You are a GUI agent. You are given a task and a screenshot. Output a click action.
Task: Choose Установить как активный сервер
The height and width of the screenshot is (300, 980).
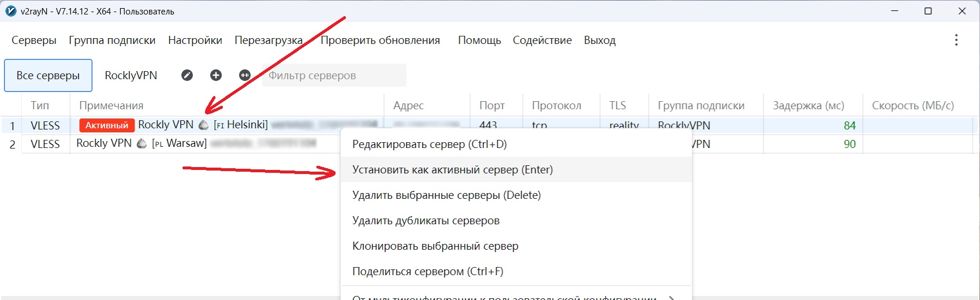coord(452,170)
